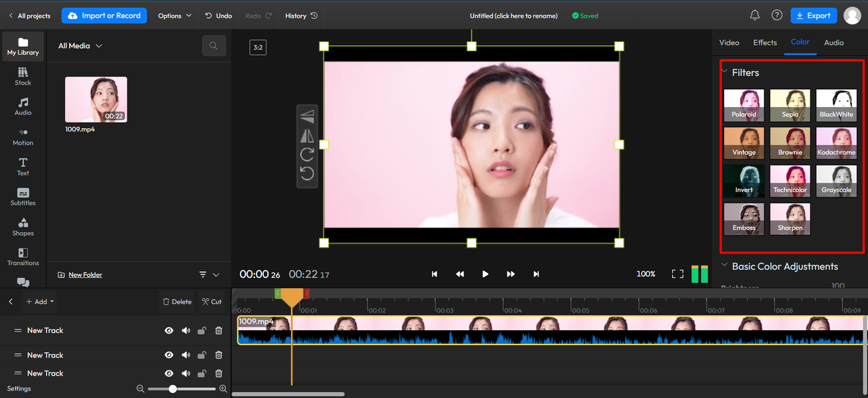Screen dimensions: 868x398
Task: Mute the third New Track
Action: (186, 374)
